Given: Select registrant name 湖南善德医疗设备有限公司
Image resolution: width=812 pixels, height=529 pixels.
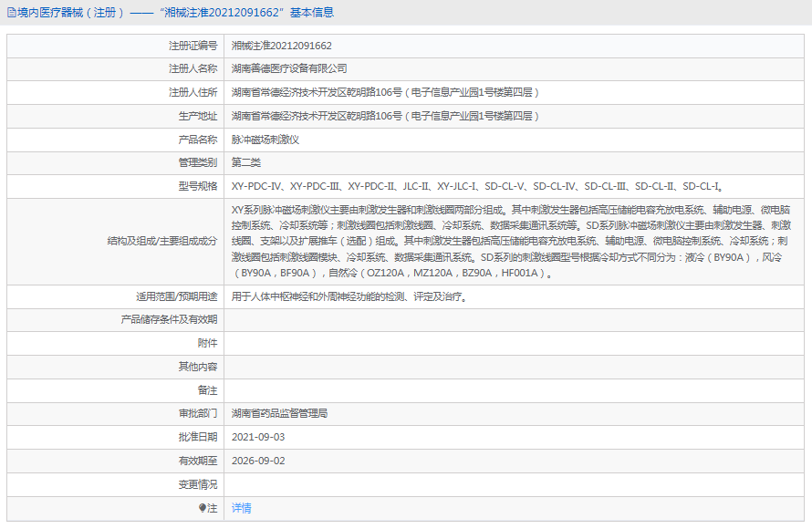Looking at the screenshot, I should (289, 68).
